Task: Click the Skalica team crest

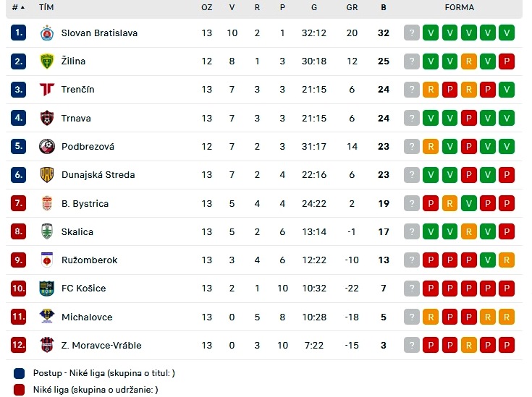Action: [x=47, y=231]
